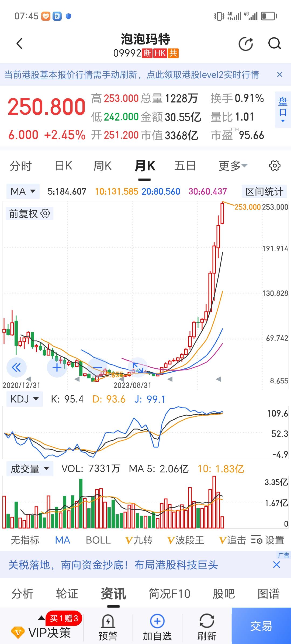Expand the 盘口 side panel

click(283, 109)
